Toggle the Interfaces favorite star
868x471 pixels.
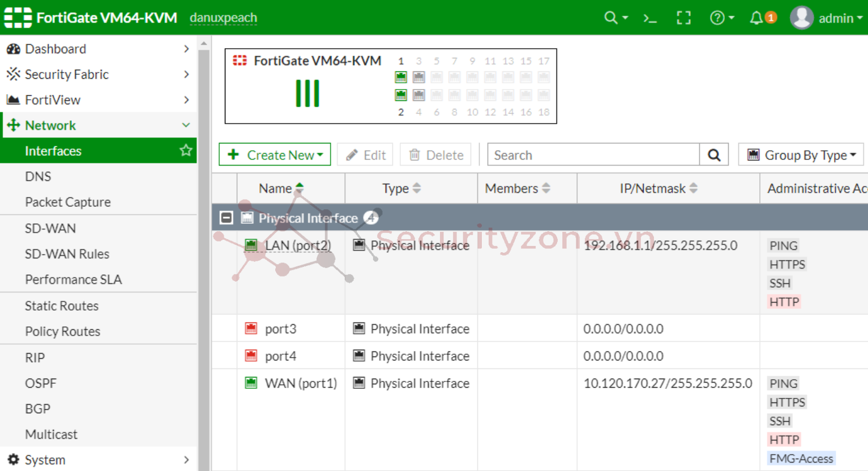tap(186, 150)
